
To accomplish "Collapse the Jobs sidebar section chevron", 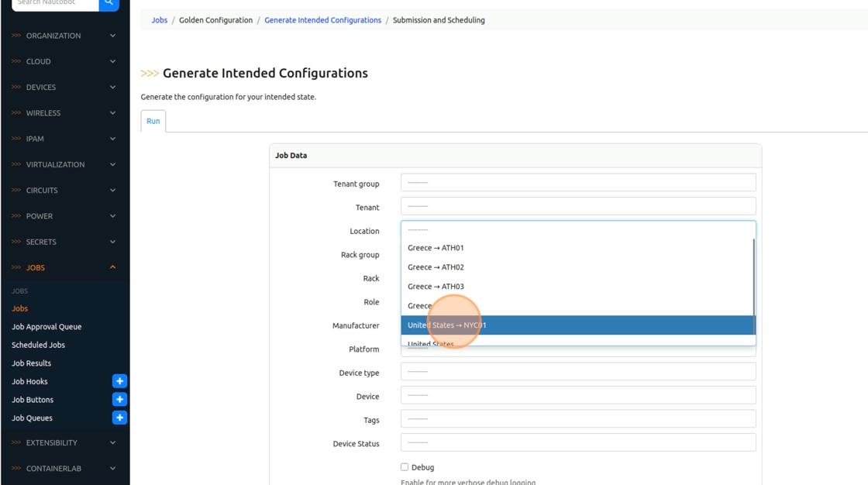I will (x=112, y=267).
